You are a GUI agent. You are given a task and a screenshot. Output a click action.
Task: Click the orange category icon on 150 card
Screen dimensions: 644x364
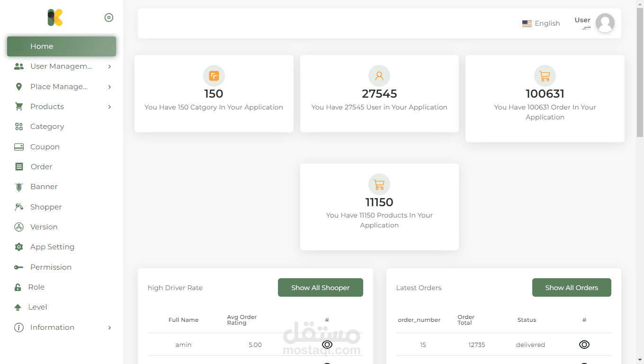[x=214, y=76]
